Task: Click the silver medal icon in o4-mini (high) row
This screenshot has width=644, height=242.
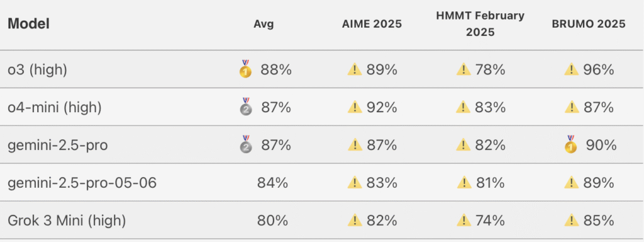Action: pyautogui.click(x=246, y=107)
